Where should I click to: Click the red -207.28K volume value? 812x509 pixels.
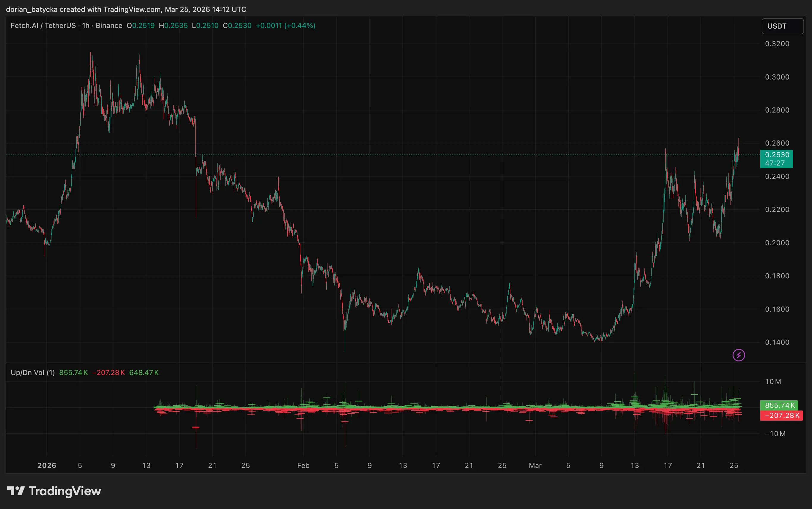click(109, 373)
